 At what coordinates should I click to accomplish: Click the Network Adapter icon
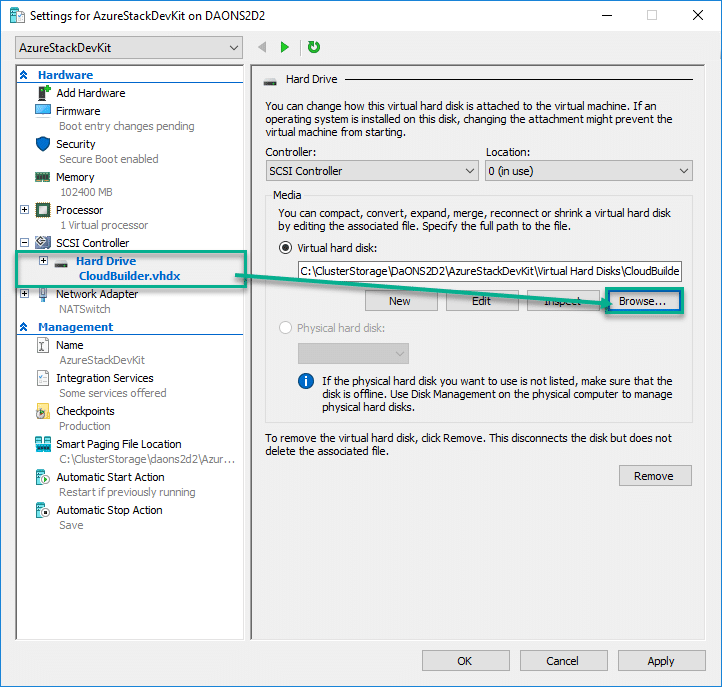tap(43, 294)
